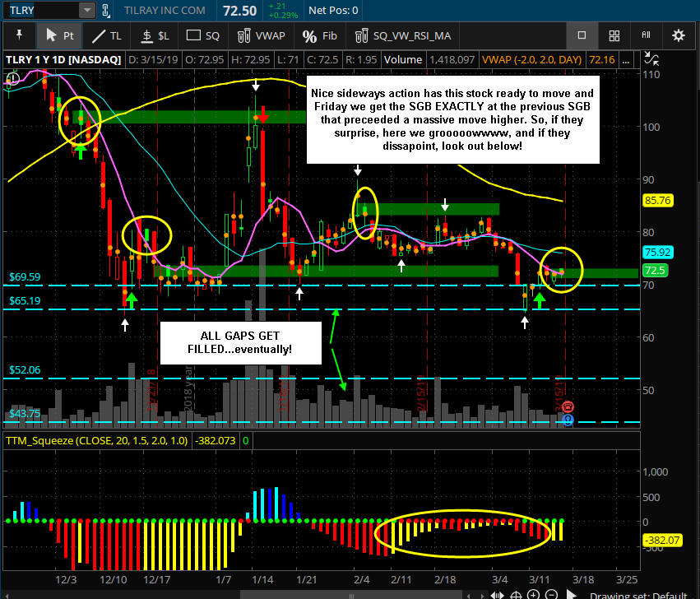Select the Pt pointer tool

60,35
